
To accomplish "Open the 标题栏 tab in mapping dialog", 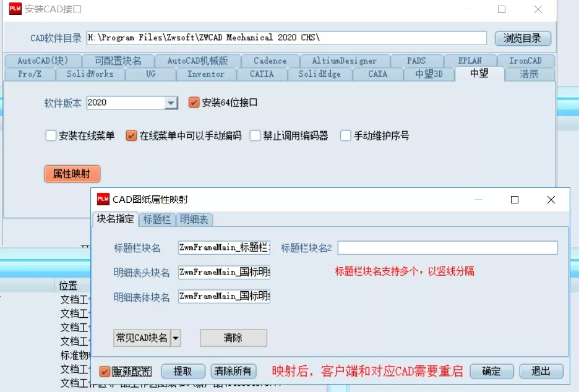I will click(157, 219).
